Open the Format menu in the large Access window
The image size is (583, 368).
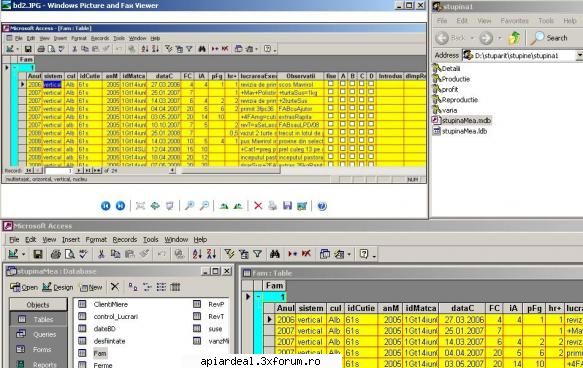(96, 240)
